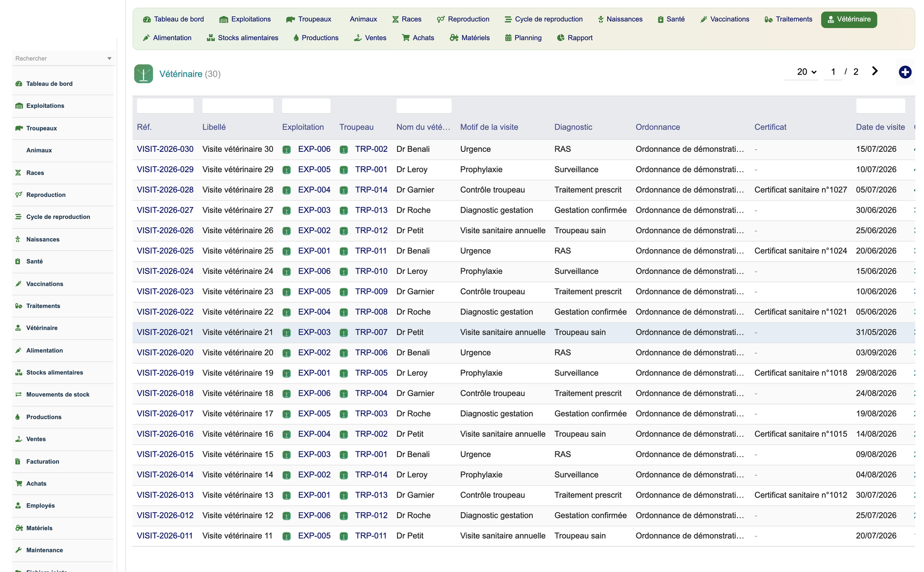Expand the Rechercher search dropdown arrow
This screenshot has height=572, width=924.
pyautogui.click(x=109, y=58)
